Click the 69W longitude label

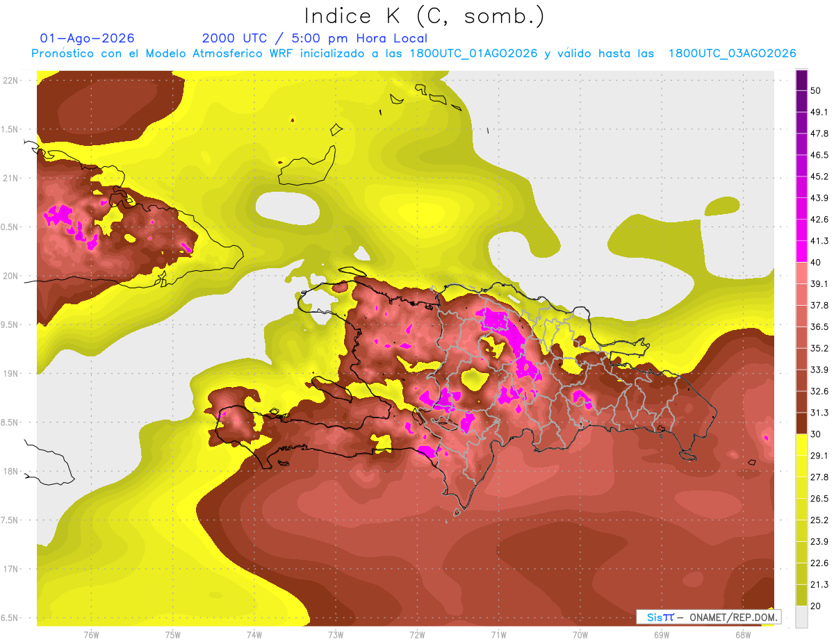(x=662, y=634)
